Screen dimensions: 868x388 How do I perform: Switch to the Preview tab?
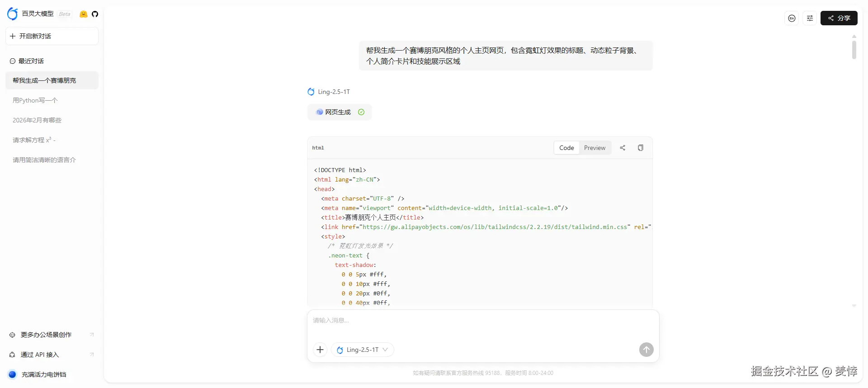coord(594,148)
